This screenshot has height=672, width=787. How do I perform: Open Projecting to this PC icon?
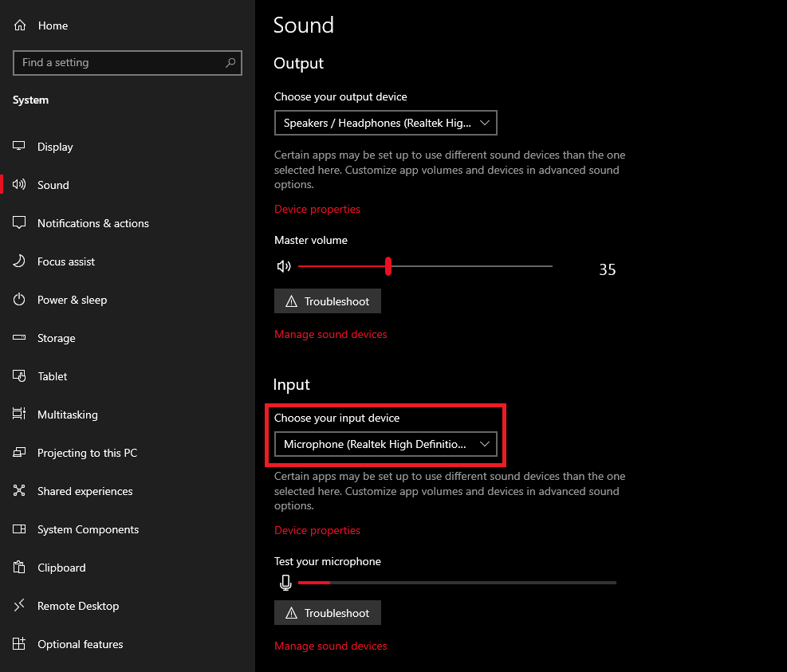[19, 453]
